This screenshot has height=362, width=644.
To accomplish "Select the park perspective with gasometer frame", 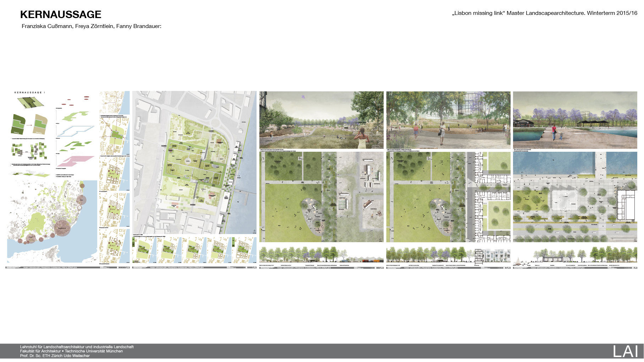I will tap(448, 120).
